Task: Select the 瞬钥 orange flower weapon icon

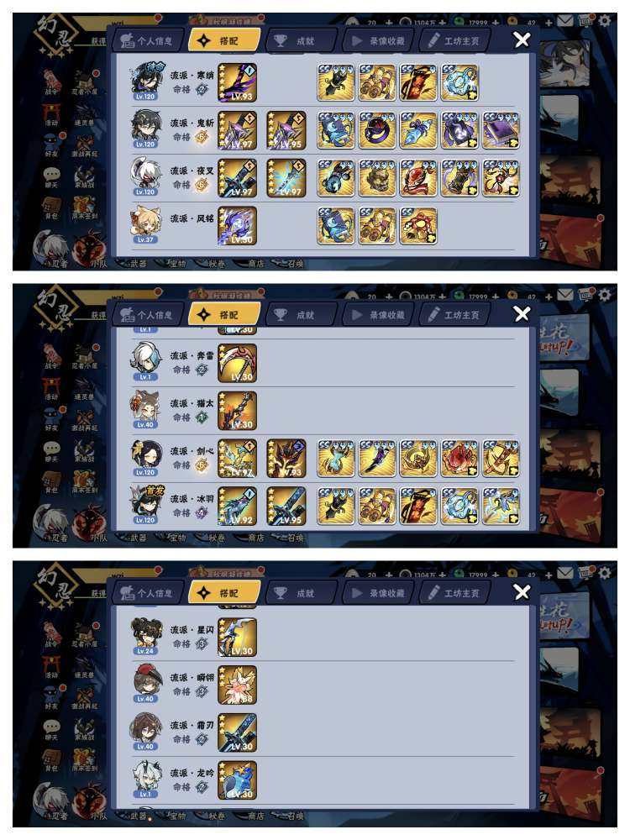Action: coord(238,685)
